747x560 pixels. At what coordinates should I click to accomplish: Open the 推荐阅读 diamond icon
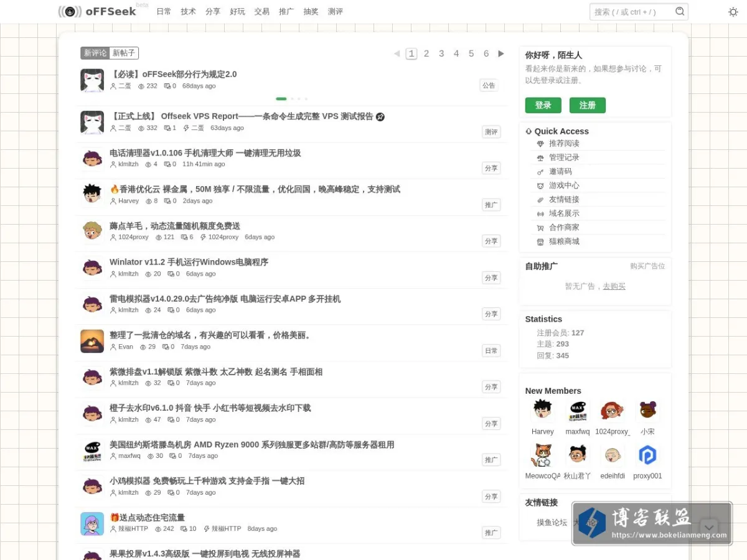click(540, 144)
